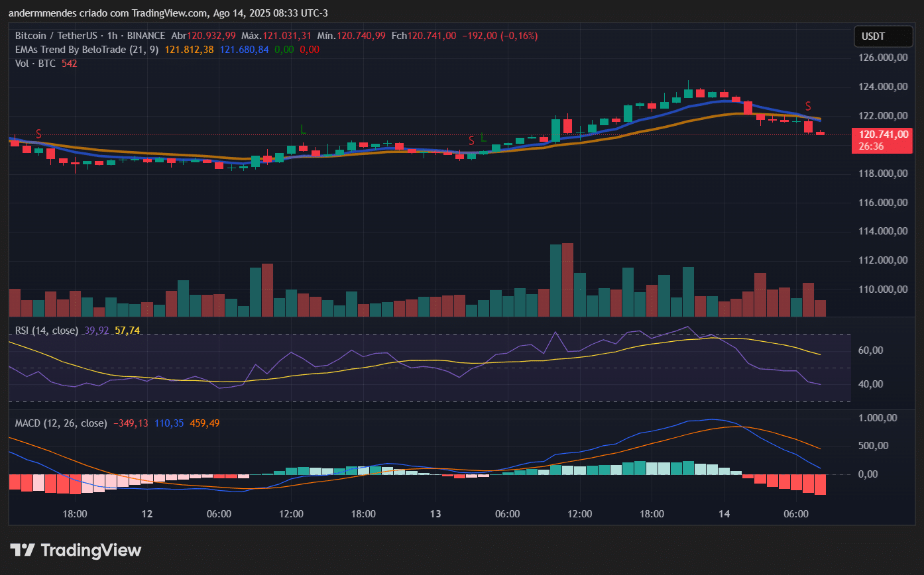Expand the MACD (12, 26, close) legend options
The height and width of the screenshot is (575, 924).
(60, 423)
